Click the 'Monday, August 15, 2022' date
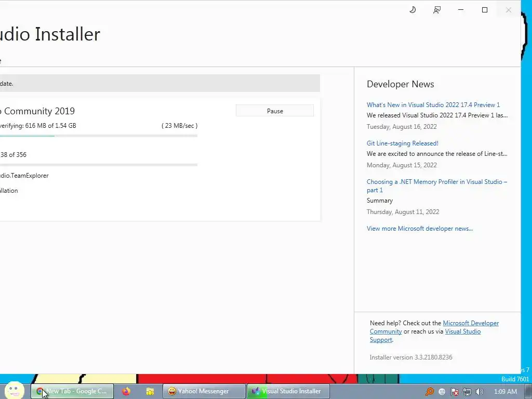 click(x=402, y=165)
